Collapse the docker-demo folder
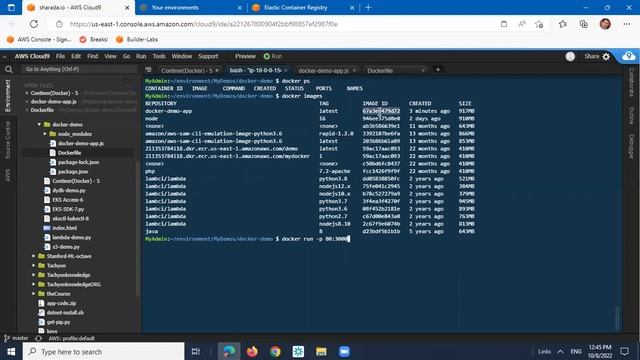The height and width of the screenshot is (360, 640). [39, 124]
